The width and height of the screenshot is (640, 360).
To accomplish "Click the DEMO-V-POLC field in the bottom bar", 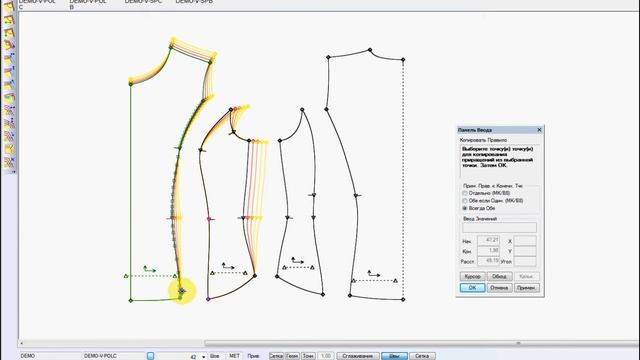I will (113, 356).
